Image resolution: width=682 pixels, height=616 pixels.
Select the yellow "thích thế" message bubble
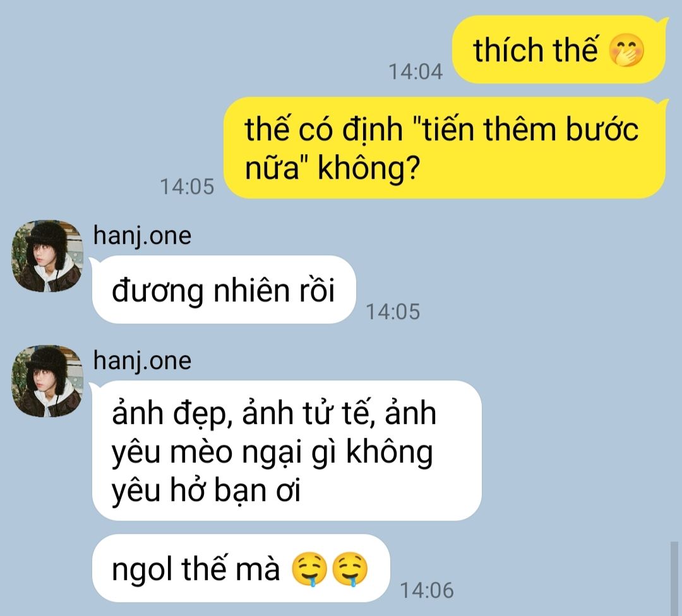click(559, 49)
